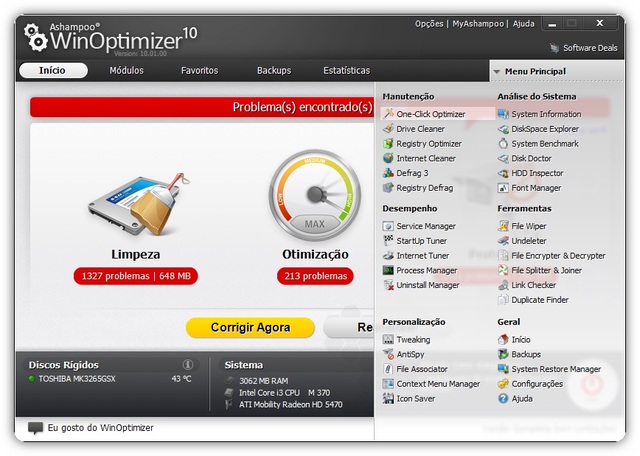Open Service Manager icon
Viewport: 640px width, 456px height.
[389, 226]
